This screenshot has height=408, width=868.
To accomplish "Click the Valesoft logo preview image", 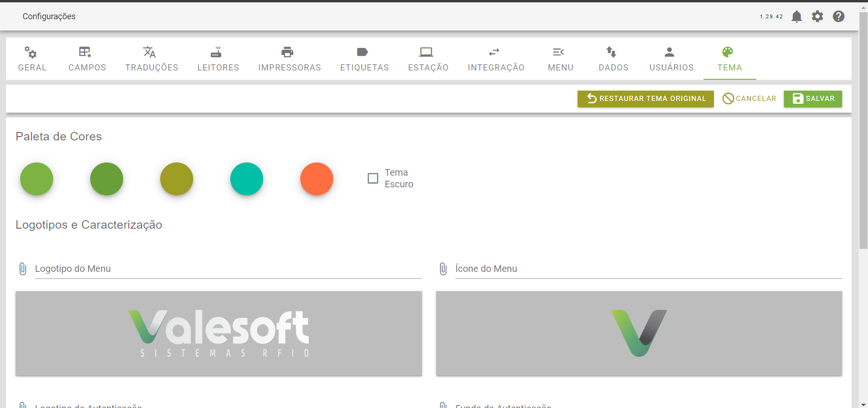I will (219, 333).
